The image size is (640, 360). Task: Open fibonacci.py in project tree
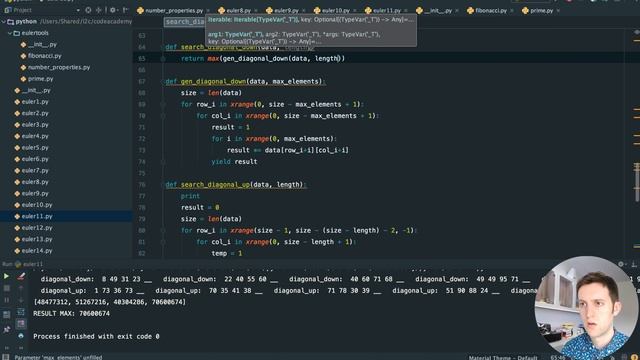[44, 56]
